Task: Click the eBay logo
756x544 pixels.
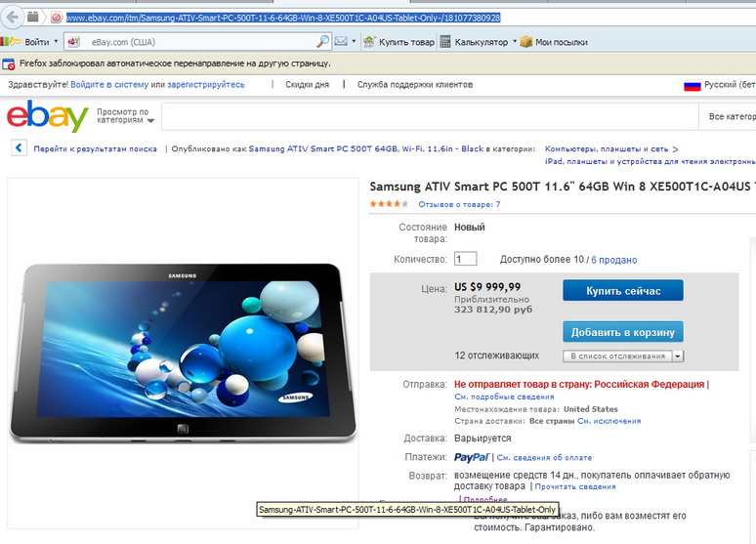Action: [47, 116]
